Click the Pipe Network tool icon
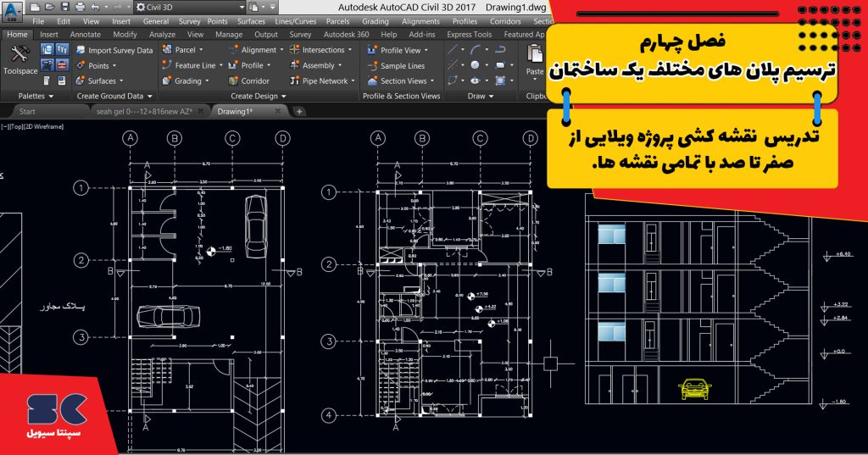Viewport: 868px width, 455px height. click(x=294, y=80)
